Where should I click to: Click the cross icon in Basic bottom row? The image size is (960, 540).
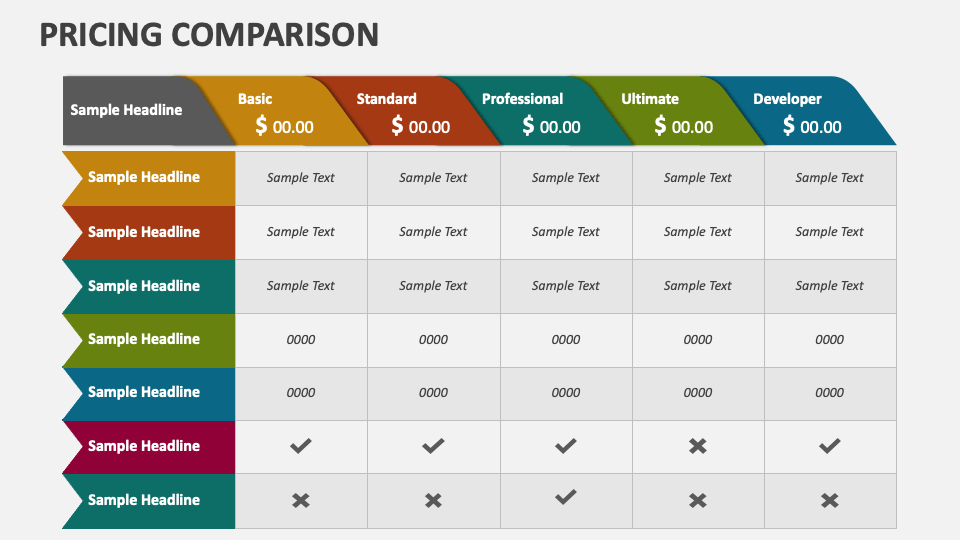point(301,500)
